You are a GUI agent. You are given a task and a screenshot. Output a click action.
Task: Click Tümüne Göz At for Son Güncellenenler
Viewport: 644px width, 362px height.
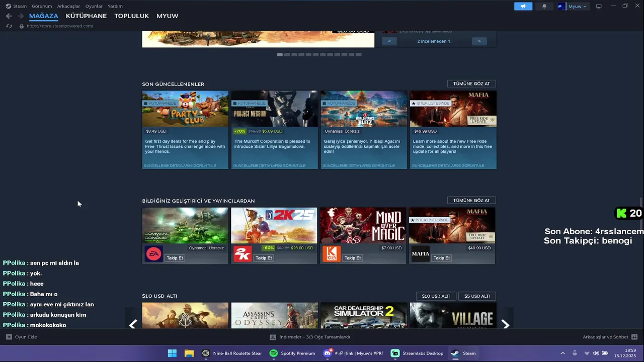(471, 84)
